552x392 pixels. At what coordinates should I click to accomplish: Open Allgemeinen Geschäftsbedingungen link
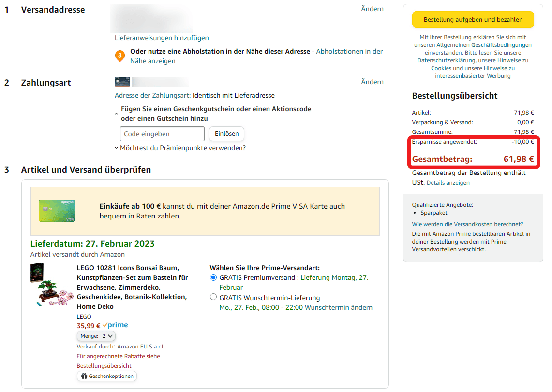pos(484,45)
